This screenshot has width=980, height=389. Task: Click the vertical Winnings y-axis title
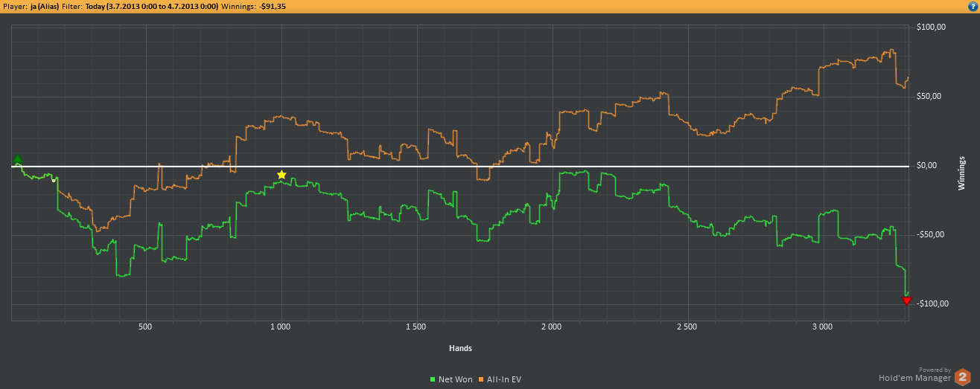tap(963, 173)
